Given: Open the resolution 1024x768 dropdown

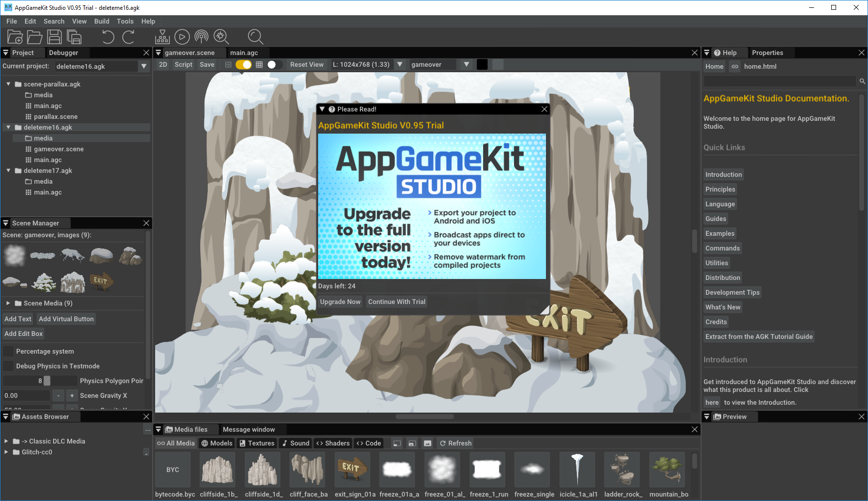Looking at the screenshot, I should [x=400, y=65].
